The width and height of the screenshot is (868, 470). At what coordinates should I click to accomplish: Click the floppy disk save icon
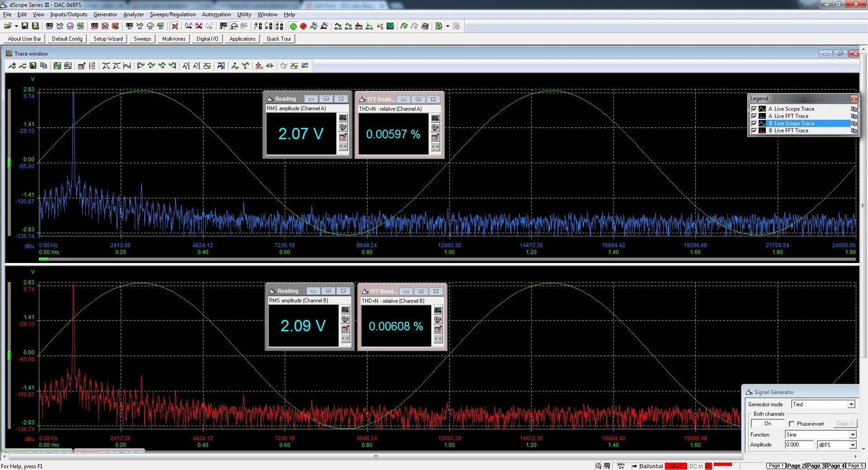pyautogui.click(x=25, y=26)
